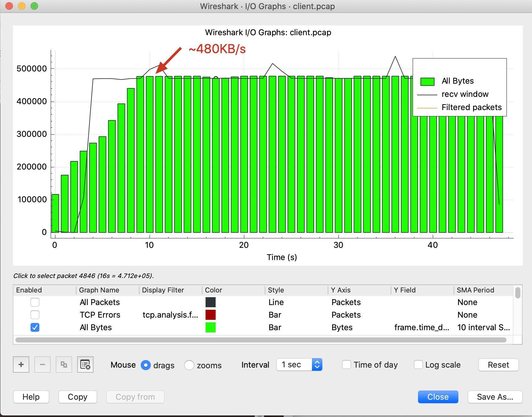
Task: Select the drags mouse radio button
Action: tap(146, 365)
